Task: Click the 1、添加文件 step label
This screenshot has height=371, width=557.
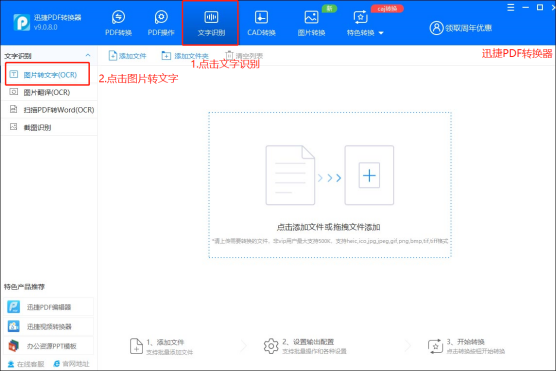Action: click(x=166, y=342)
